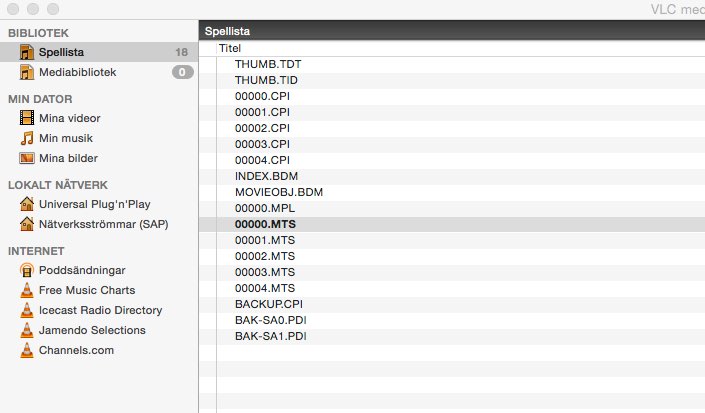
Task: Click Free Music Charts cone icon
Action: [x=27, y=290]
